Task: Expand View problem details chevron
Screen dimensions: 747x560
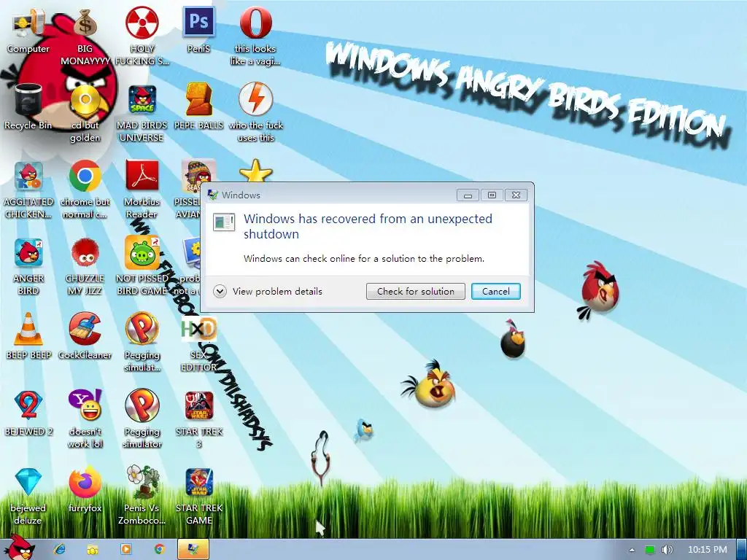Action: [220, 291]
